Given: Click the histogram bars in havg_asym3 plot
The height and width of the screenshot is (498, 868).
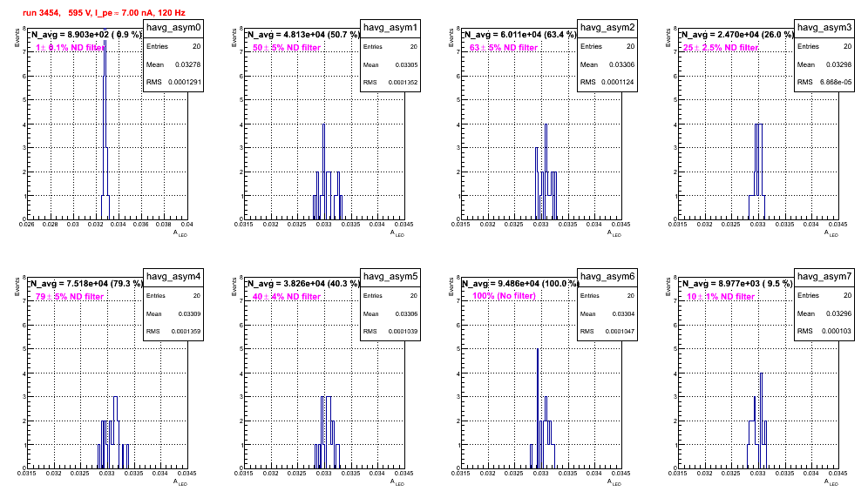Looking at the screenshot, I should tap(756, 172).
